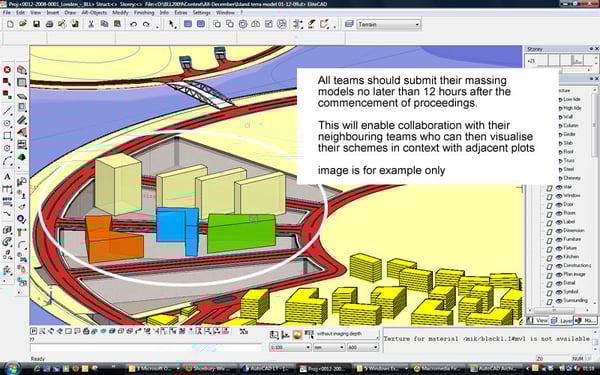Viewport: 600px width, 375px height.
Task: Open the Modify menu
Action: [120, 13]
